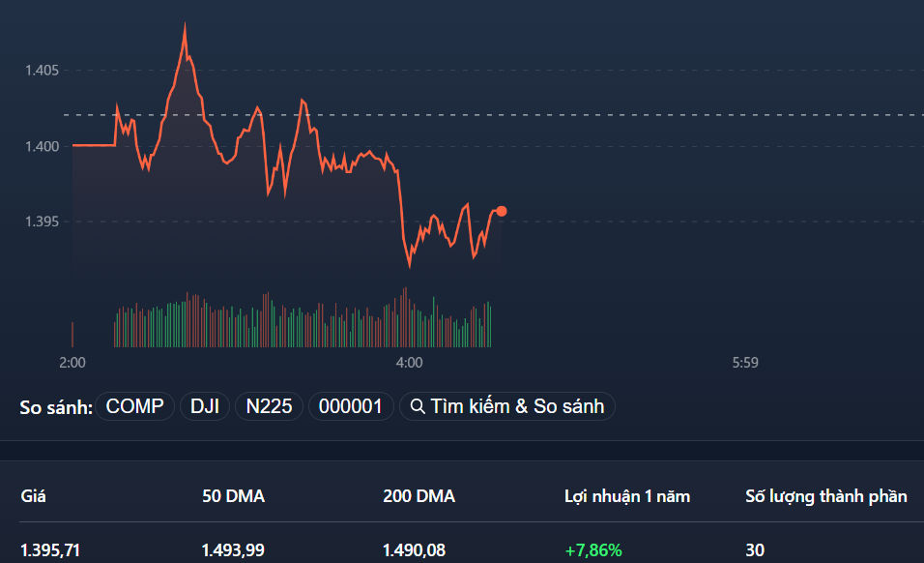Click the 'Lợi nhuận 1 năm' header
Image resolution: width=924 pixels, height=563 pixels.
(627, 496)
